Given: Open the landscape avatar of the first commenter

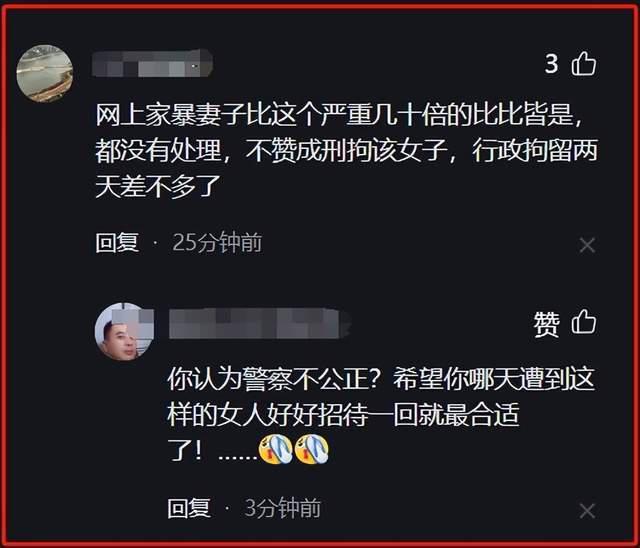Looking at the screenshot, I should pos(45,73).
